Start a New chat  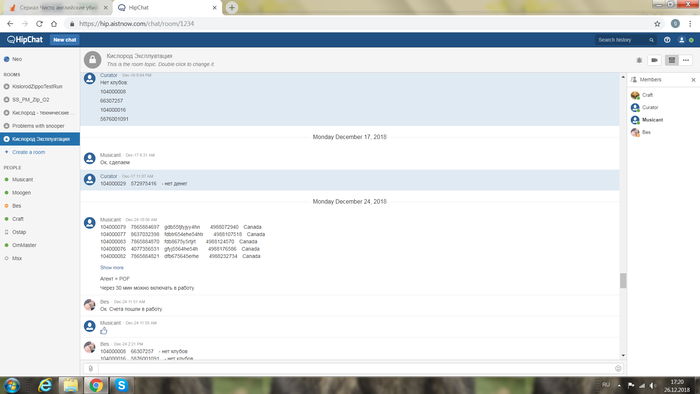point(65,40)
